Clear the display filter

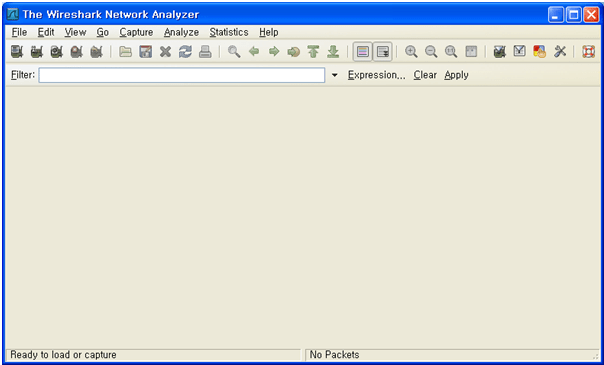point(425,75)
